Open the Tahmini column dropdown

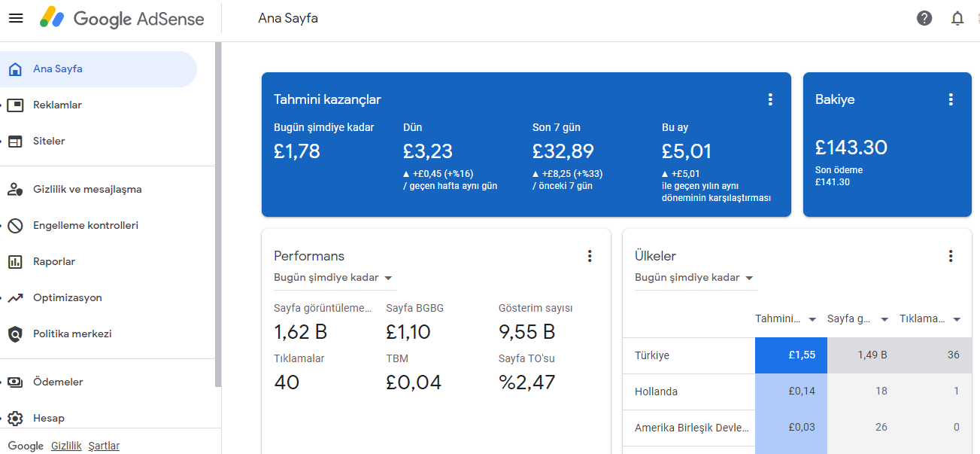tap(812, 320)
